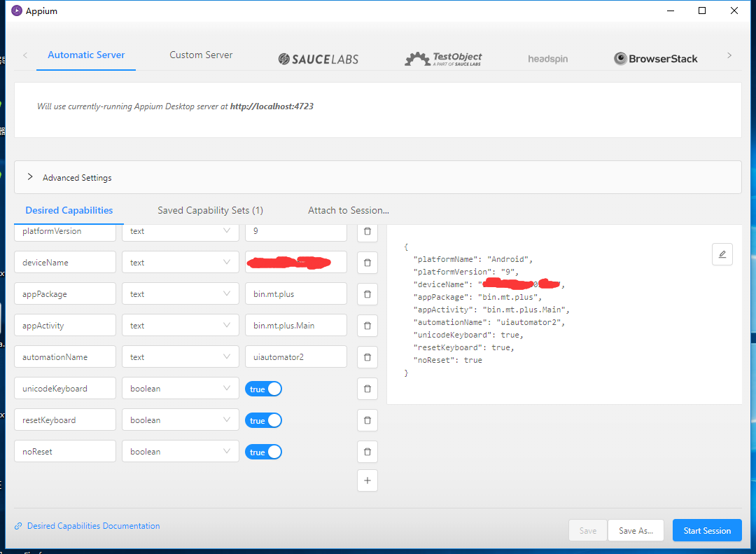Image resolution: width=756 pixels, height=554 pixels.
Task: Open Desired Capabilities Documentation link
Action: tap(93, 526)
